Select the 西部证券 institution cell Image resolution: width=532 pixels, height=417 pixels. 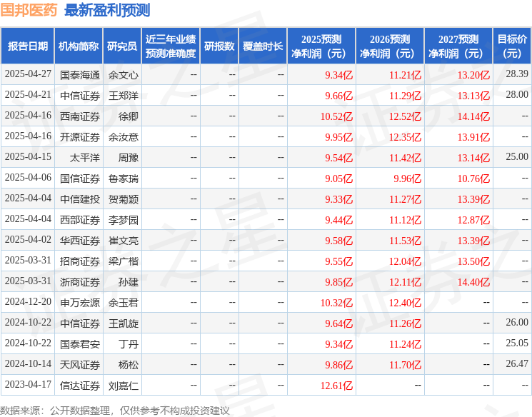click(x=80, y=220)
